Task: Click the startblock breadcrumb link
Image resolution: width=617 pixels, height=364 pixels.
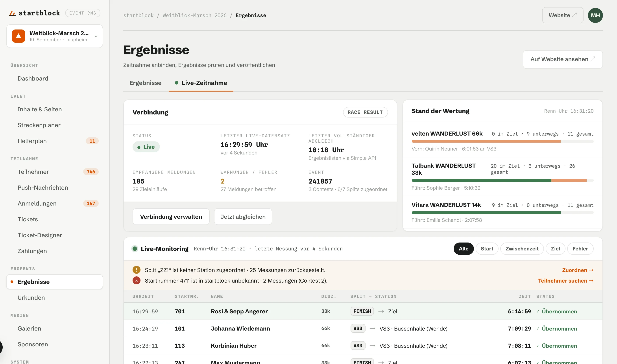Action: click(139, 15)
